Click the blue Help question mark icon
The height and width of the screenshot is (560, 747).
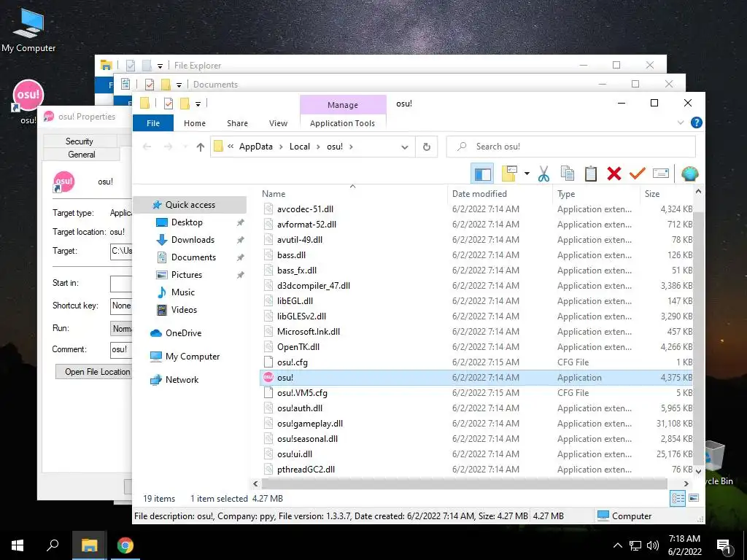point(696,122)
